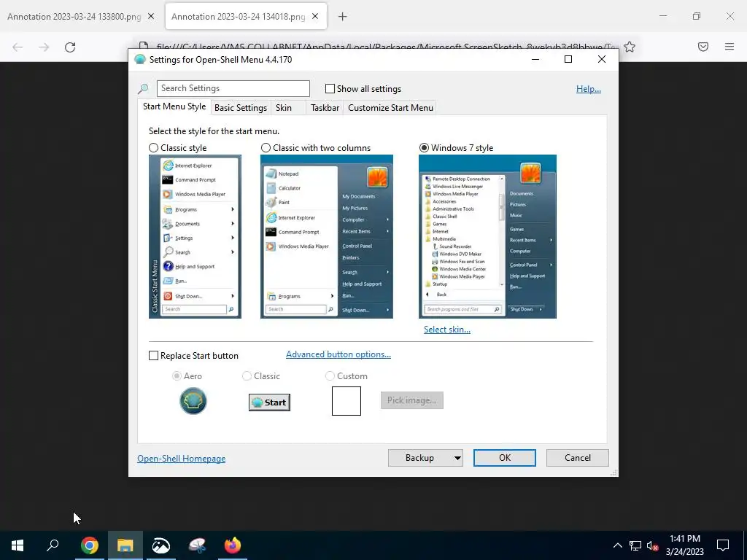Image resolution: width=747 pixels, height=560 pixels.
Task: Pick the Classic start button radio
Action: pos(247,376)
